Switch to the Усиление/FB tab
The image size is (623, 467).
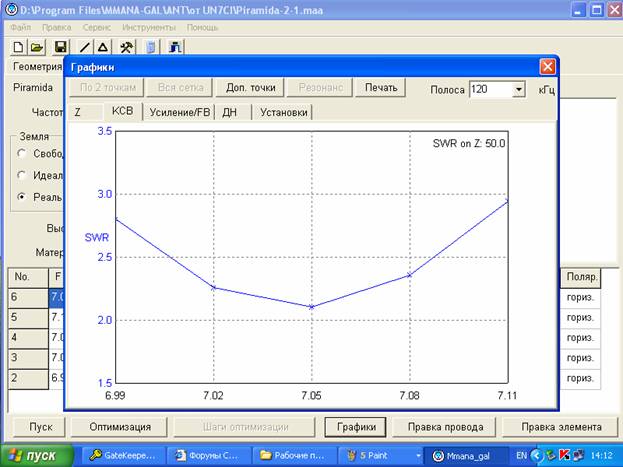(x=179, y=112)
